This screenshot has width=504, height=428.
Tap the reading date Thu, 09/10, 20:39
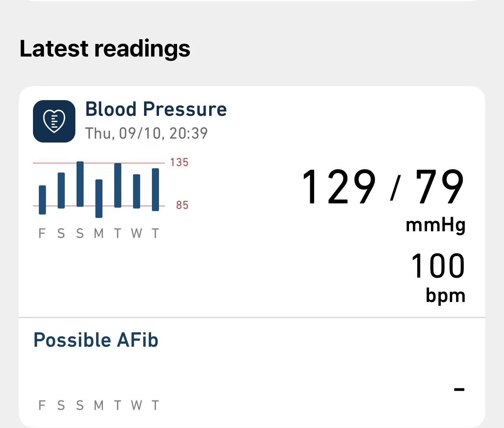(146, 134)
